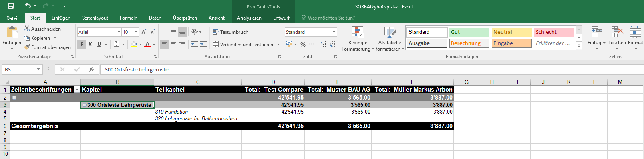This screenshot has height=159, width=644.
Task: Toggle left text alignment
Action: [x=165, y=44]
